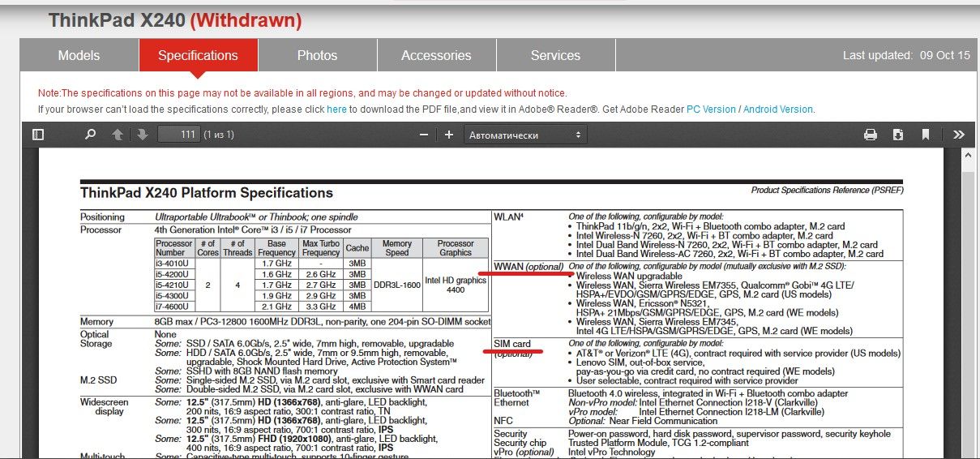Go to next page arrow
The image size is (980, 459).
(143, 135)
